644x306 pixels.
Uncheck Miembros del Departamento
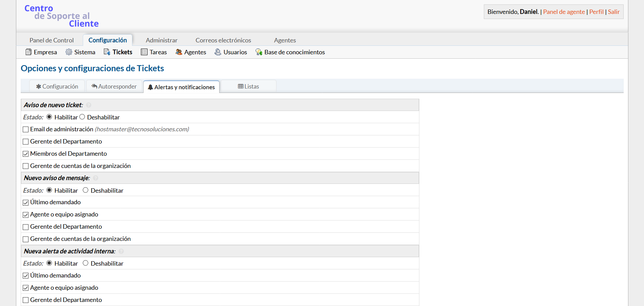click(26, 154)
